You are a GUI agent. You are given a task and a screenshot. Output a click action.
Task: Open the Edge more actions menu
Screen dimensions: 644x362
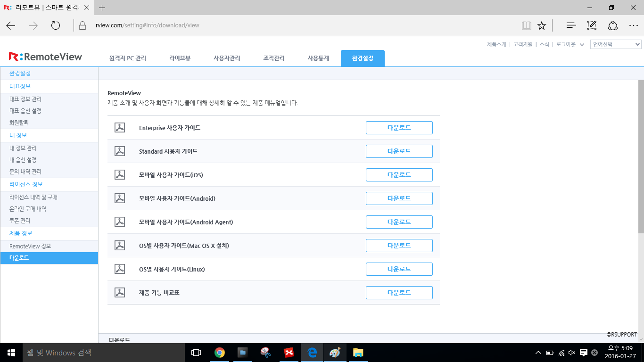634,25
